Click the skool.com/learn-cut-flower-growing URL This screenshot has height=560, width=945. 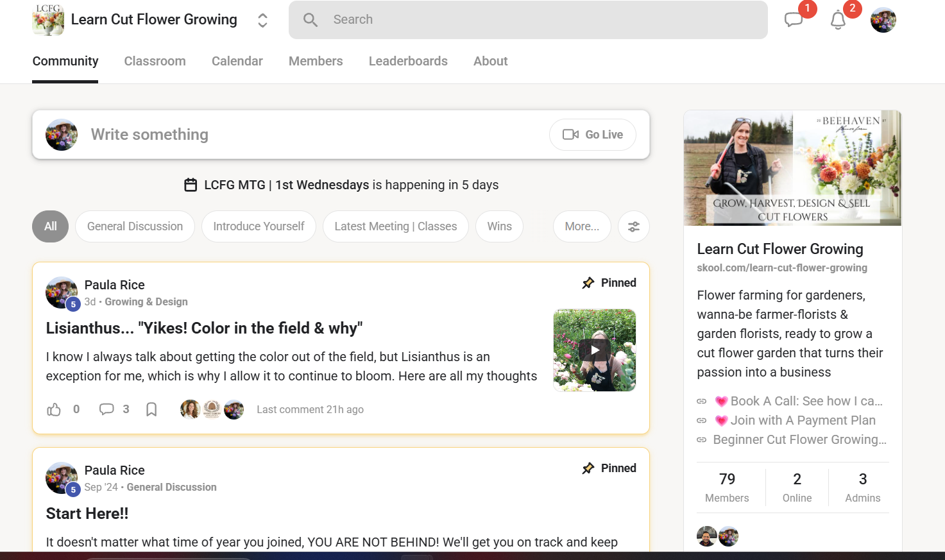[x=782, y=267]
